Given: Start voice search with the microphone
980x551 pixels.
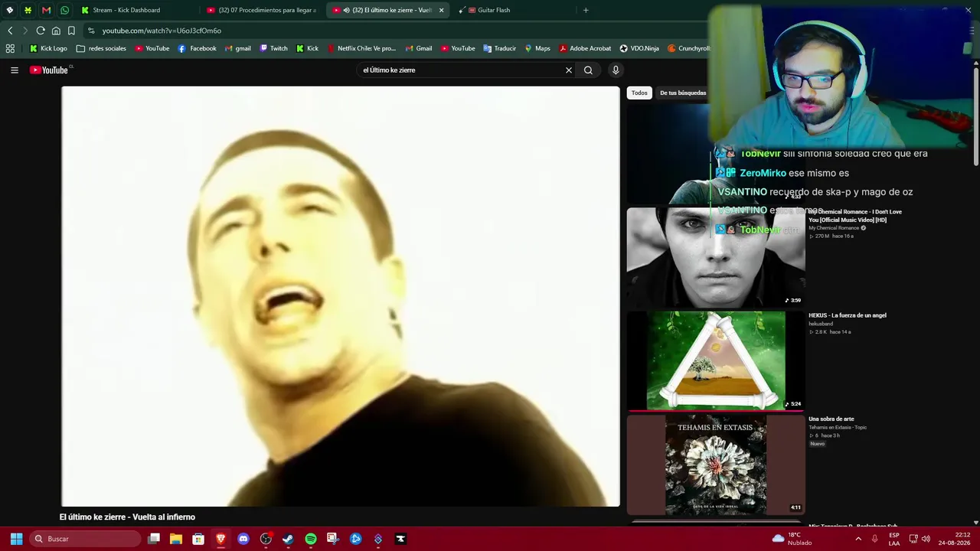Looking at the screenshot, I should coord(615,70).
